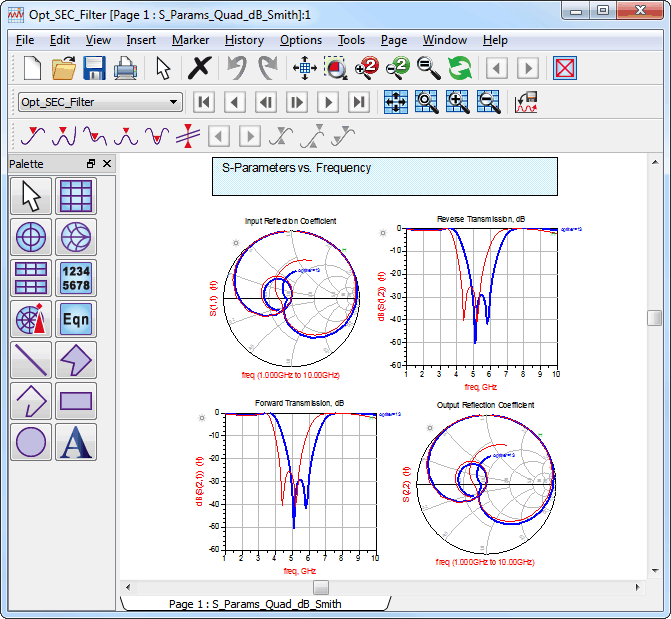Click the vertical scrollbar down arrow
The height and width of the screenshot is (619, 671).
655,570
